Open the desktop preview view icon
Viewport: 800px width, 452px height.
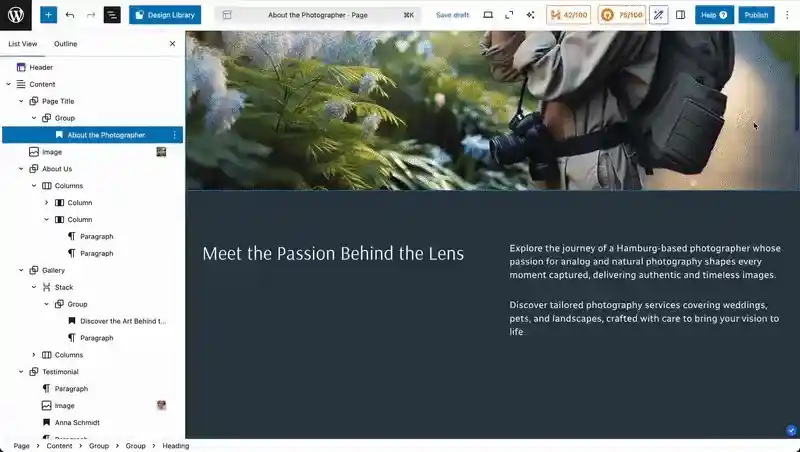coord(488,15)
